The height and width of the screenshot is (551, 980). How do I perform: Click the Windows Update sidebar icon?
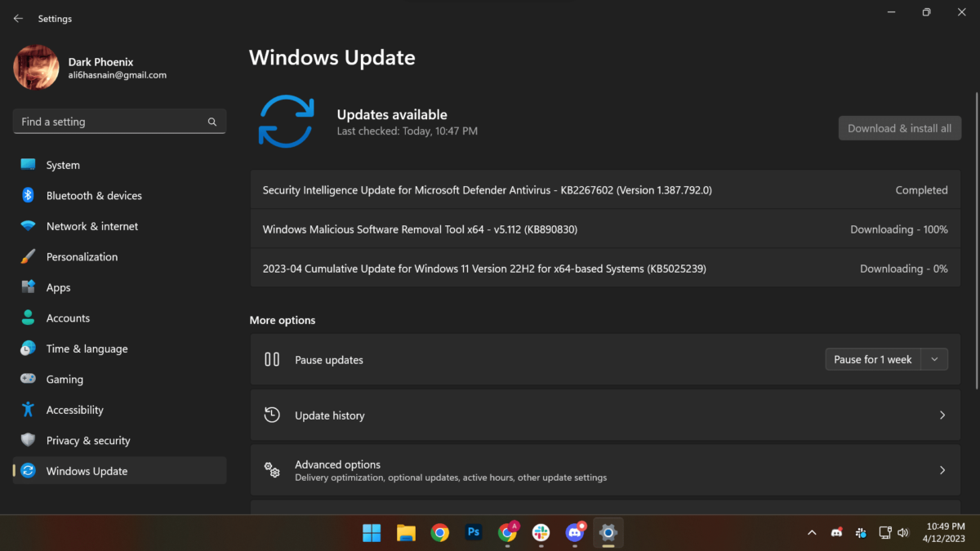coord(29,471)
